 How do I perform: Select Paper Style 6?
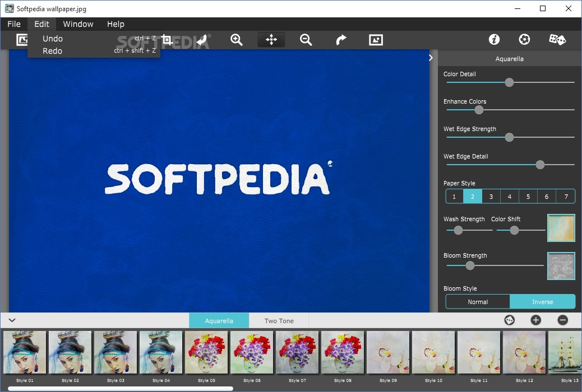click(x=547, y=197)
